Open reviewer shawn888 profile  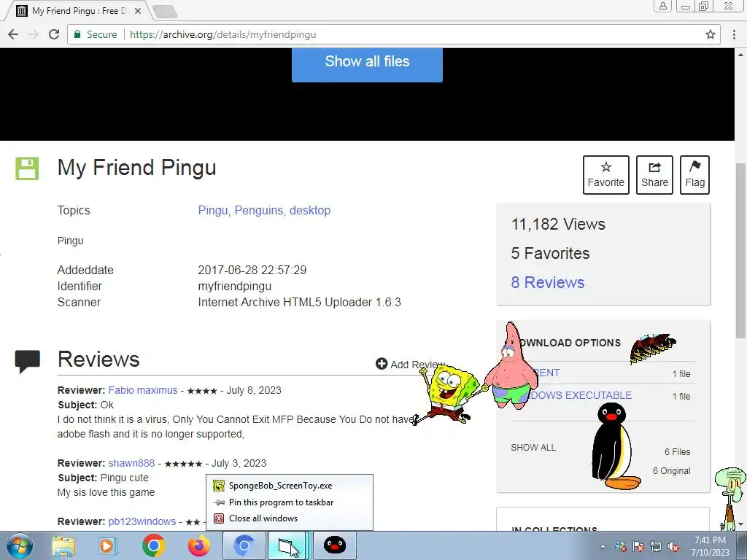click(x=131, y=463)
